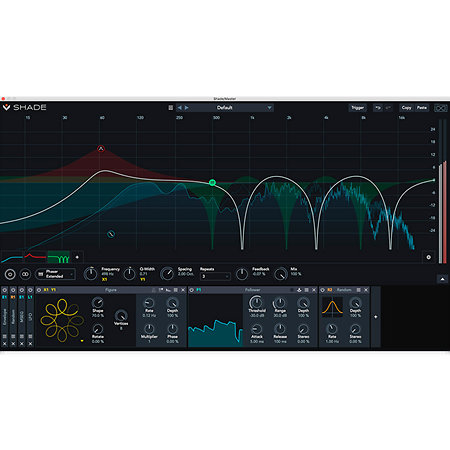Click the Q-Width knob

tap(129, 274)
